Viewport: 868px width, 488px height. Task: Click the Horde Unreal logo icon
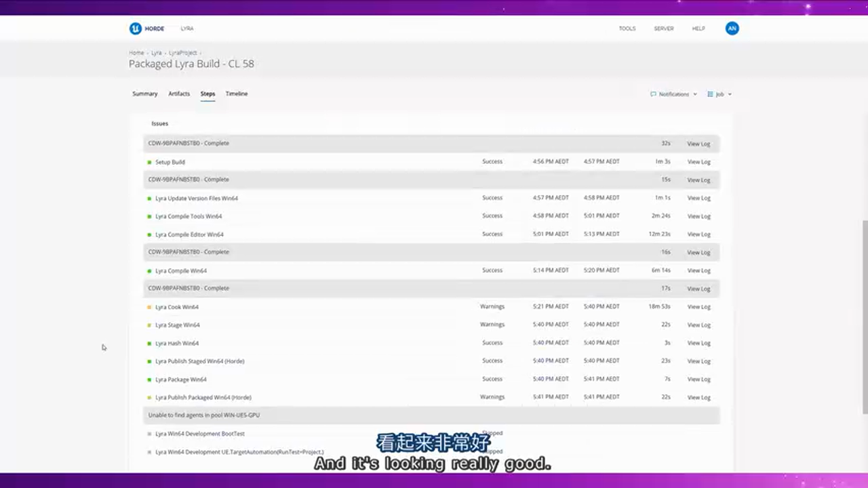coord(136,28)
